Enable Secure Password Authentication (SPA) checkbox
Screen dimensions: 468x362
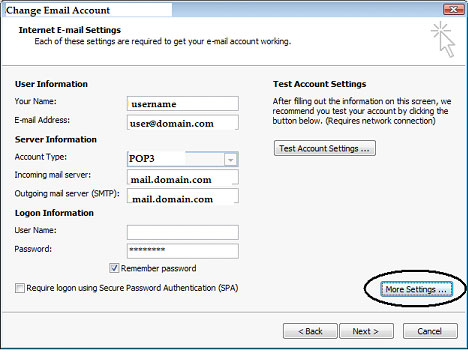(x=20, y=288)
